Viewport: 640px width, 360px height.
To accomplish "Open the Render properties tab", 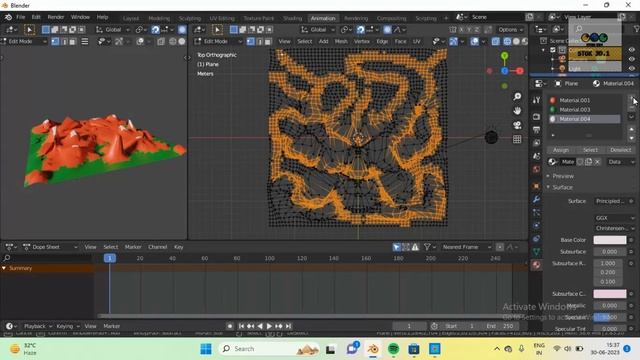I will (536, 117).
